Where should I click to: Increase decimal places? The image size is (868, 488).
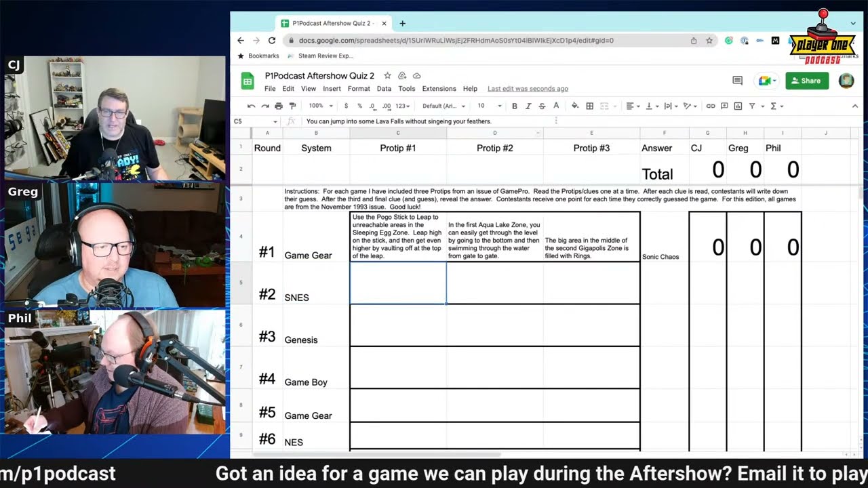click(387, 106)
